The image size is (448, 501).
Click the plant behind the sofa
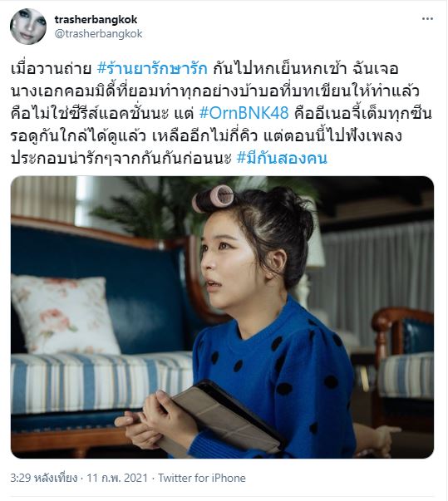pyautogui.click(x=166, y=208)
